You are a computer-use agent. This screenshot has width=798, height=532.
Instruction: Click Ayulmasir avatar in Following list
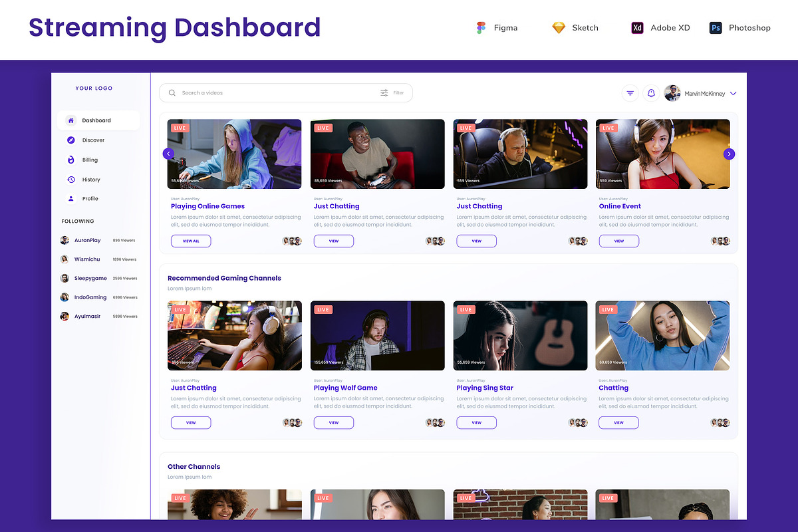(x=65, y=317)
